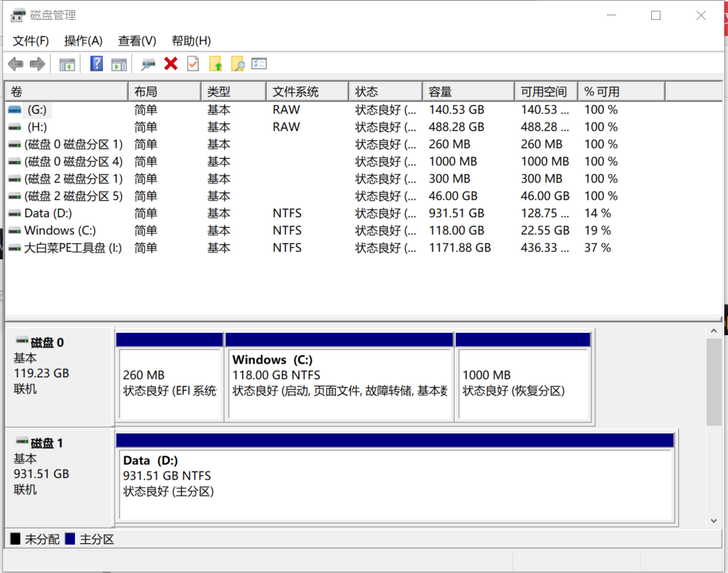Sort by the 状态 column header
This screenshot has height=573, width=728.
pyautogui.click(x=386, y=91)
